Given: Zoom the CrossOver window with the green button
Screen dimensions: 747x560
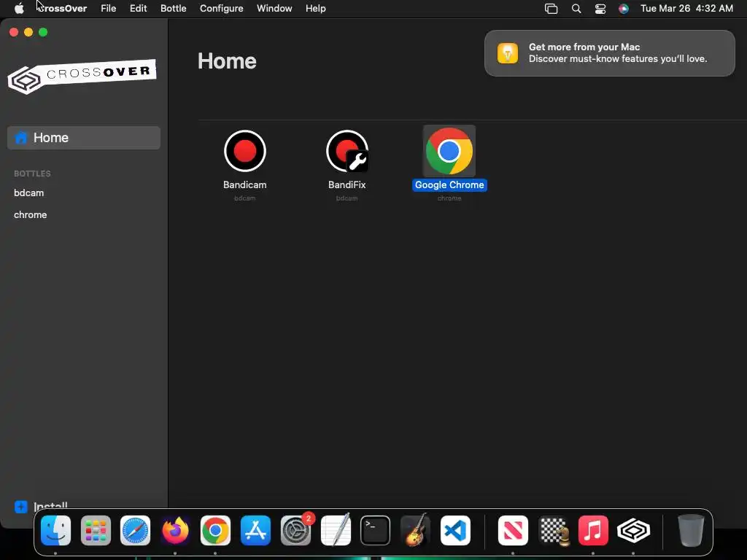Looking at the screenshot, I should (x=43, y=32).
